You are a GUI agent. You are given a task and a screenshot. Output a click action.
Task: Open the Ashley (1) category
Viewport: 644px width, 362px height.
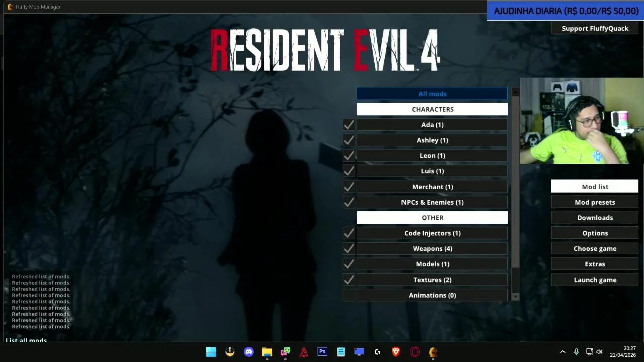coord(432,140)
